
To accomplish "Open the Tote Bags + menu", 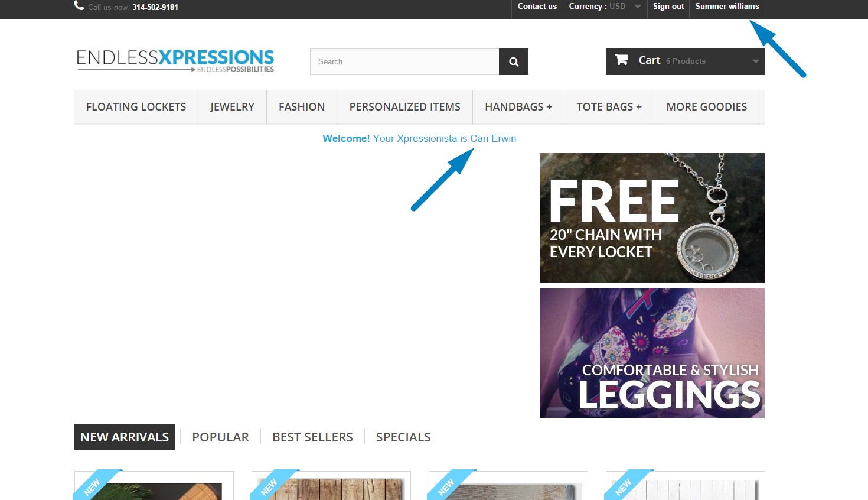I will (609, 107).
